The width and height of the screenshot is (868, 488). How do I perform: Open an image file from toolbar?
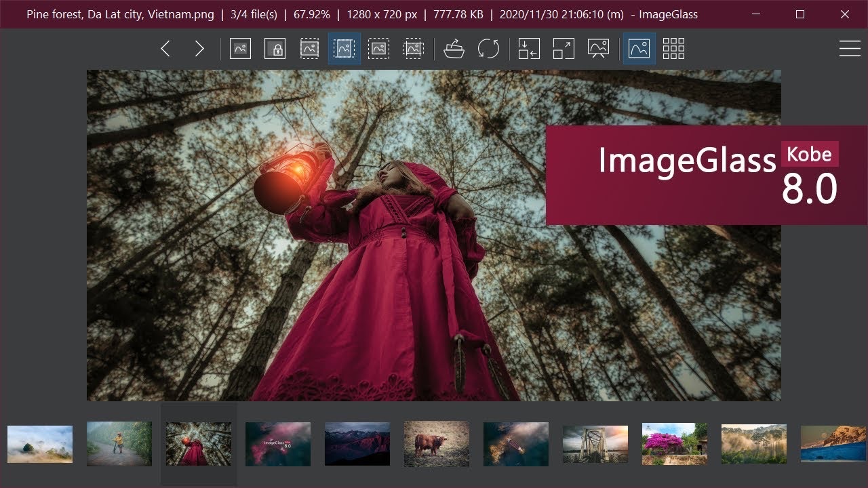(x=454, y=49)
